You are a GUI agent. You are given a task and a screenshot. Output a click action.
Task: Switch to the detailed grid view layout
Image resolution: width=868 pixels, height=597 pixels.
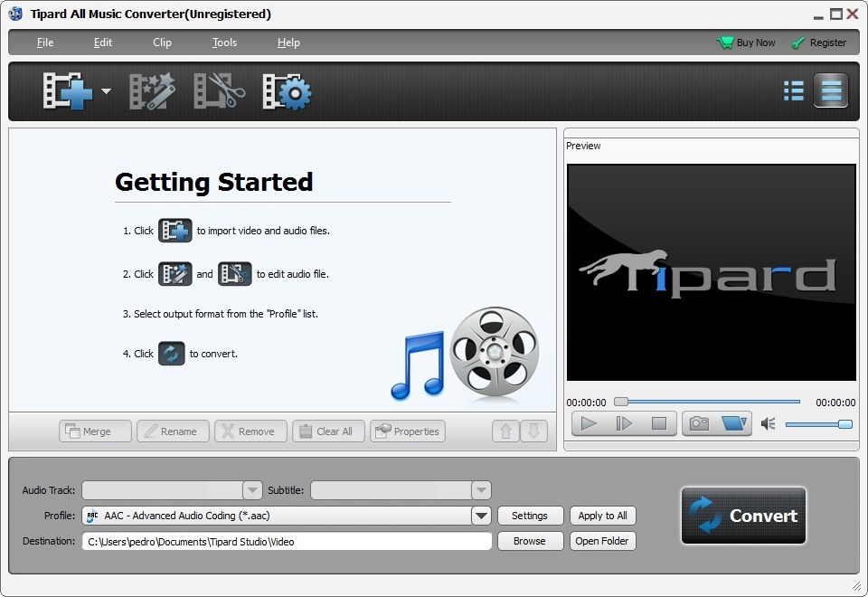[793, 90]
